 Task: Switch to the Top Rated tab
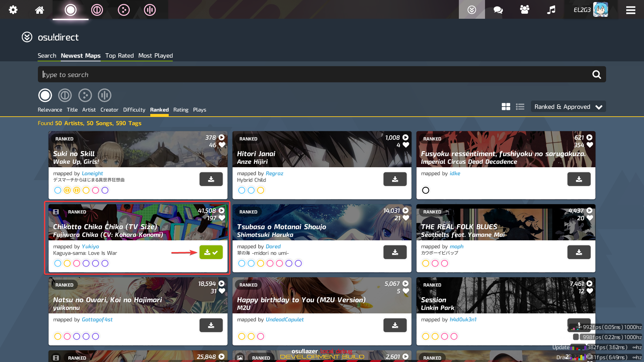119,56
